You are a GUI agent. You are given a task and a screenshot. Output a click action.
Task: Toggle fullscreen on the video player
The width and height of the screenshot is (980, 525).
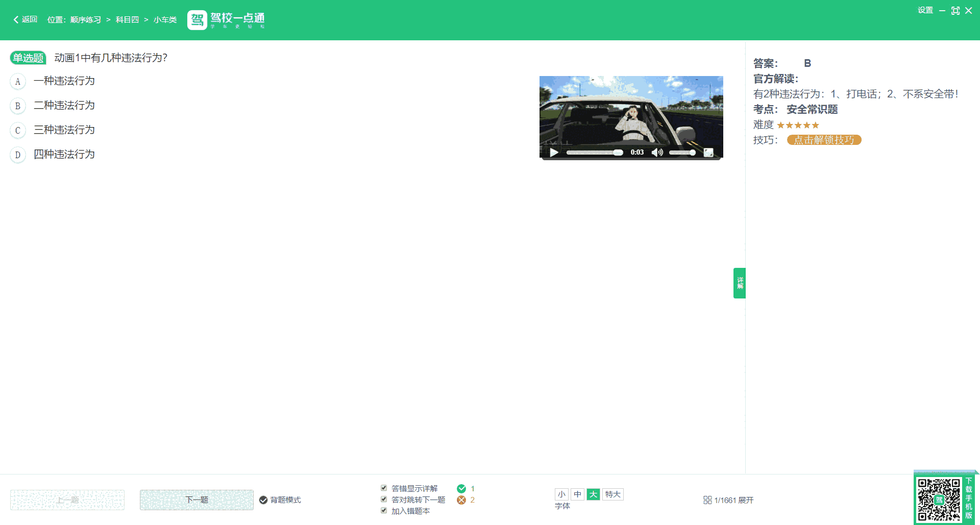pyautogui.click(x=708, y=152)
